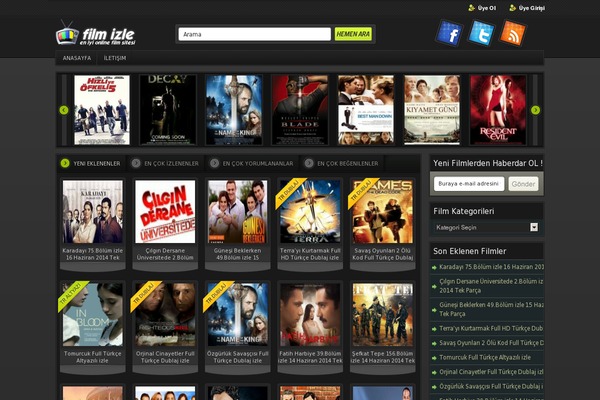The height and width of the screenshot is (400, 600).
Task: Open the Blade carousel poster
Action: click(x=300, y=110)
